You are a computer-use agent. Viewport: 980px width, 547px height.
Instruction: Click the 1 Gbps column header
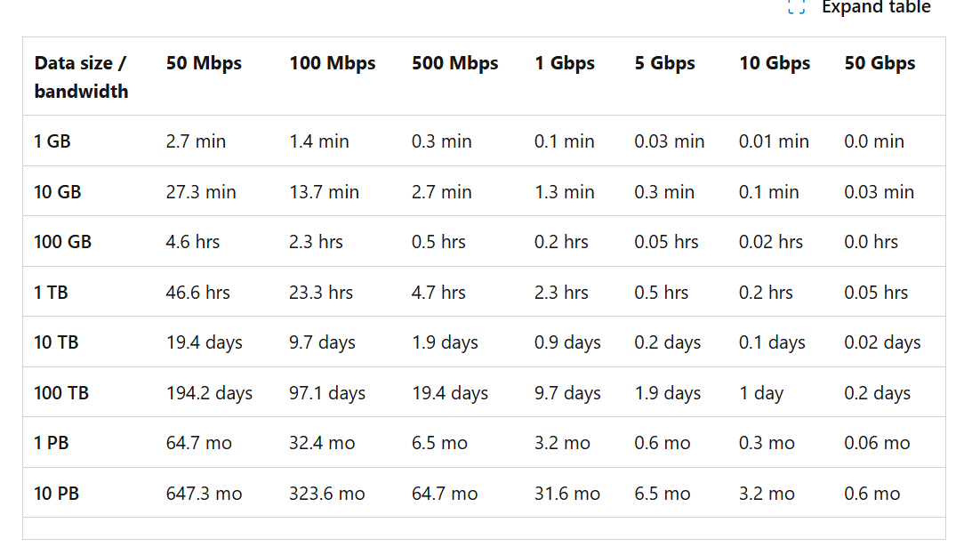pos(565,64)
